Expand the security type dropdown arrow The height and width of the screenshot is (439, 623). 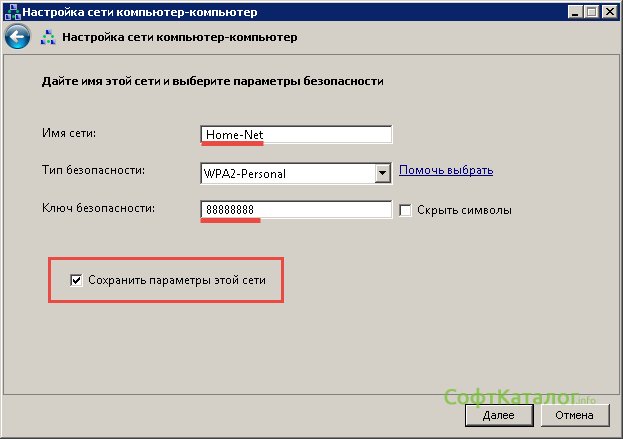[382, 173]
